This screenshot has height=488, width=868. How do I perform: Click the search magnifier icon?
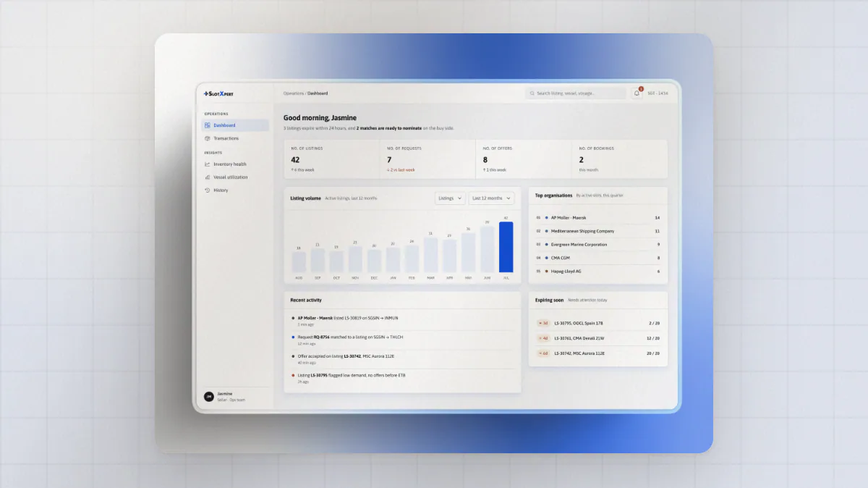tap(532, 93)
